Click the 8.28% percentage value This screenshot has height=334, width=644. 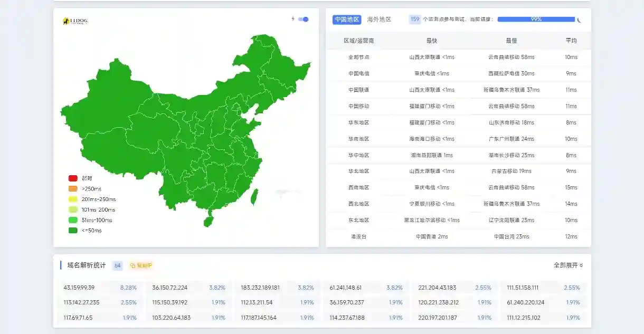[x=128, y=288]
